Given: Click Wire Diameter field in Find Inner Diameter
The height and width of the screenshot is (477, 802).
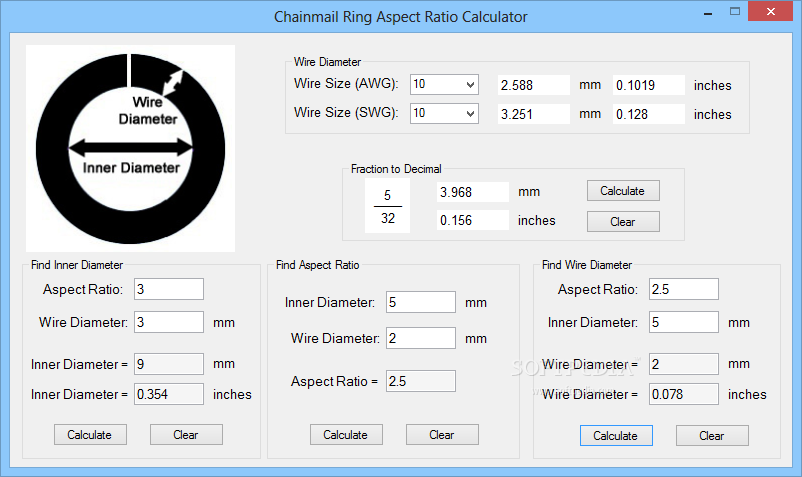Looking at the screenshot, I should 169,323.
